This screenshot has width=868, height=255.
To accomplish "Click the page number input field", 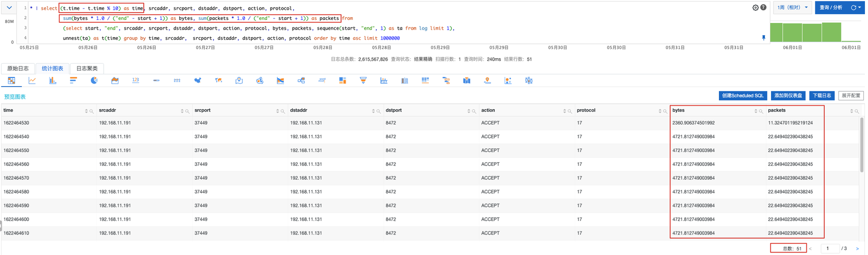I will click(830, 248).
